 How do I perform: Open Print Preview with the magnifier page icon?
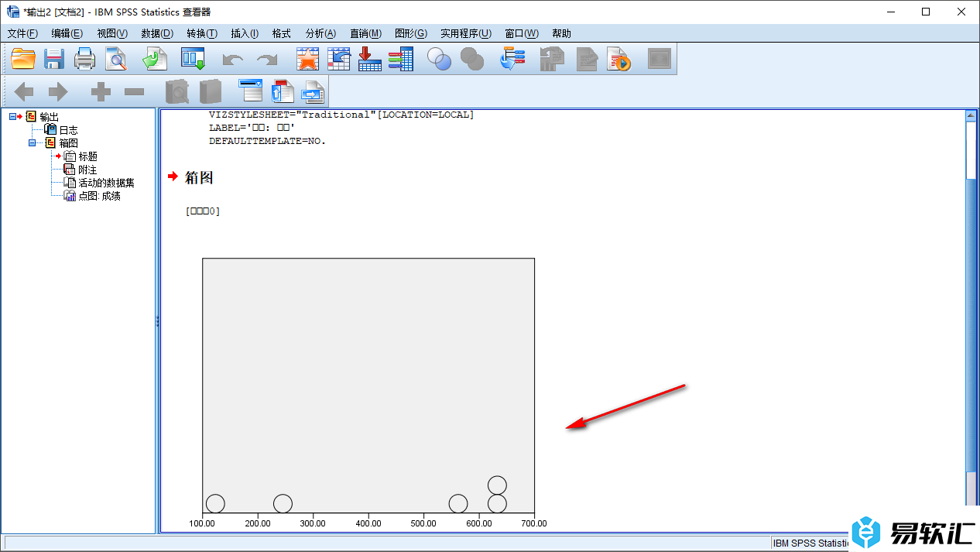[115, 59]
